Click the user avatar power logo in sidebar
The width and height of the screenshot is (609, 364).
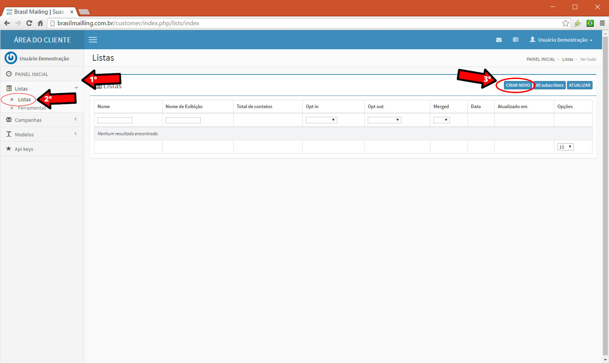point(11,58)
